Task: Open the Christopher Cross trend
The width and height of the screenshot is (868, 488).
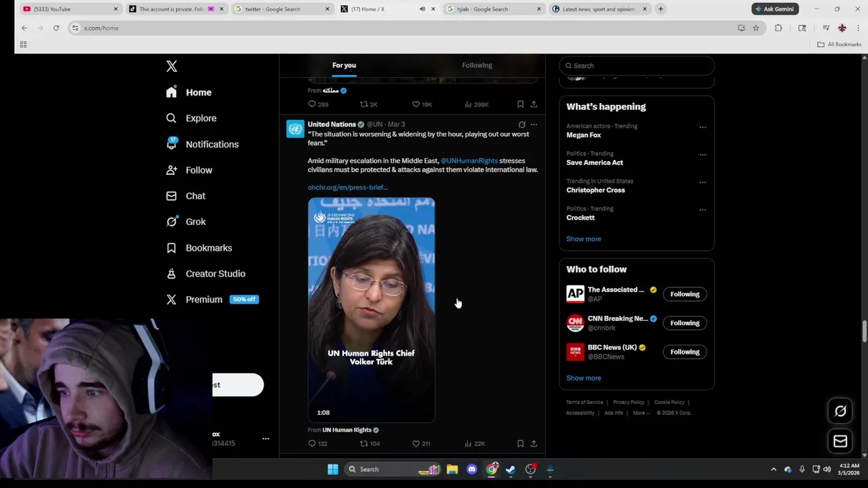Action: [x=595, y=190]
